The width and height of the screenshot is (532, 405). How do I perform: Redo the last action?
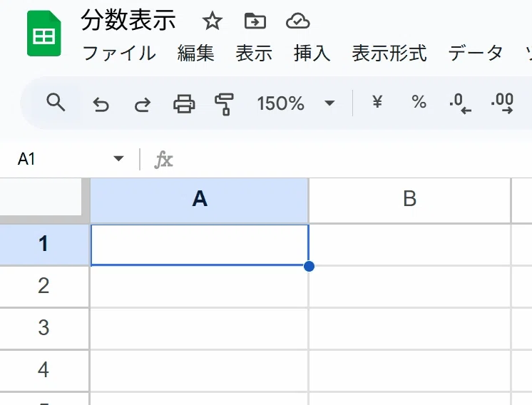point(143,104)
